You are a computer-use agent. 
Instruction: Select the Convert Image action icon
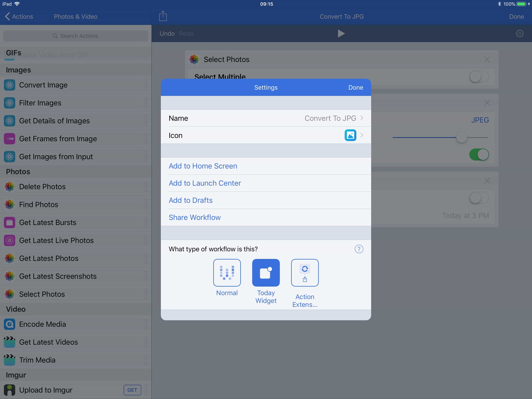(x=9, y=85)
